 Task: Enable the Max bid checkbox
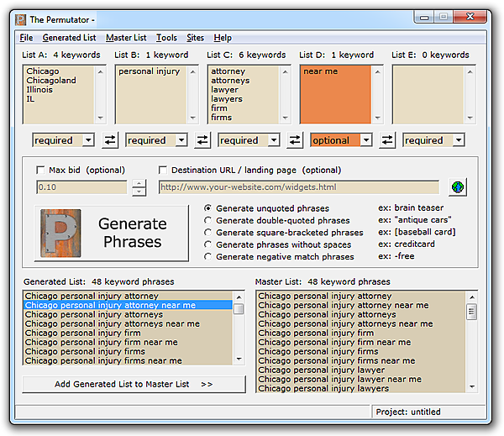(x=42, y=171)
